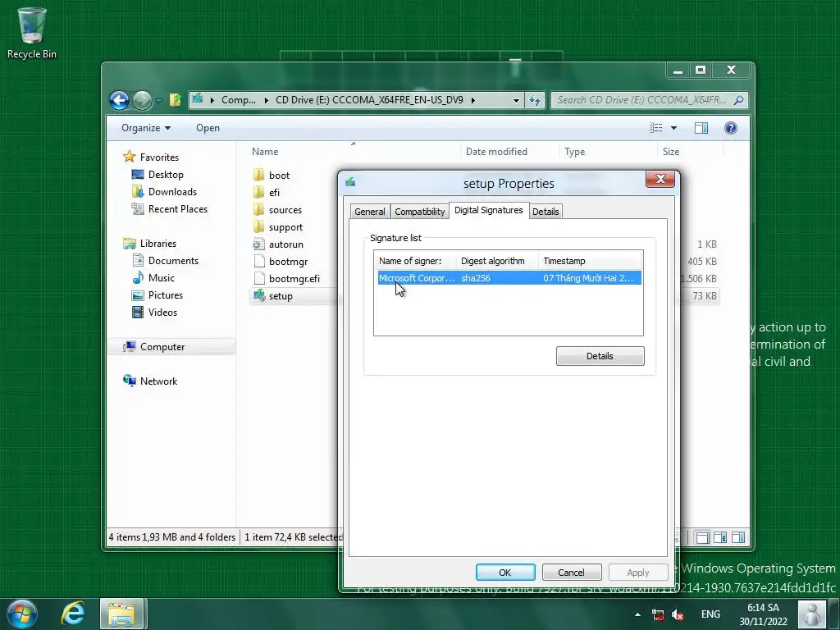This screenshot has width=840, height=630.
Task: Select Libraries in the navigation pane
Action: 150,243
